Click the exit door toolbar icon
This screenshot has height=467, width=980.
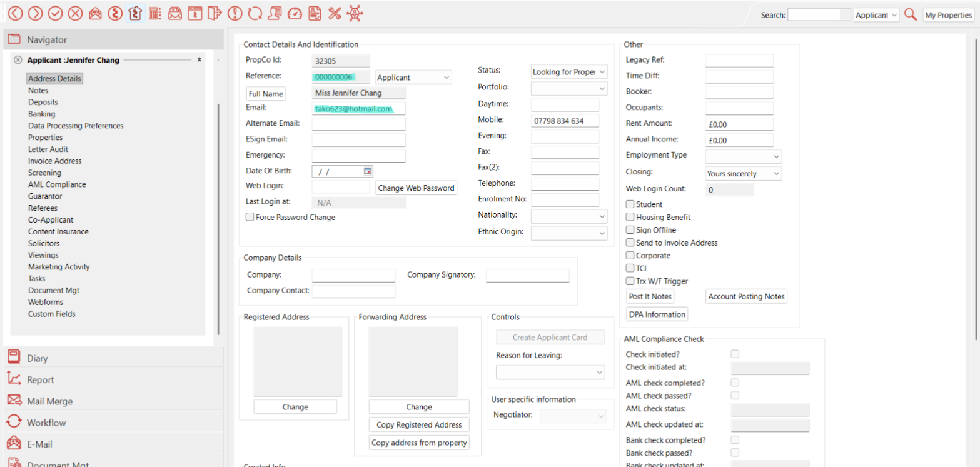(215, 13)
